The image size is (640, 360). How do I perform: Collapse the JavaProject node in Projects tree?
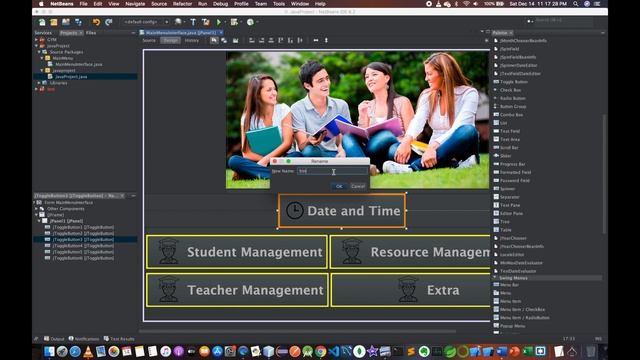(37, 46)
